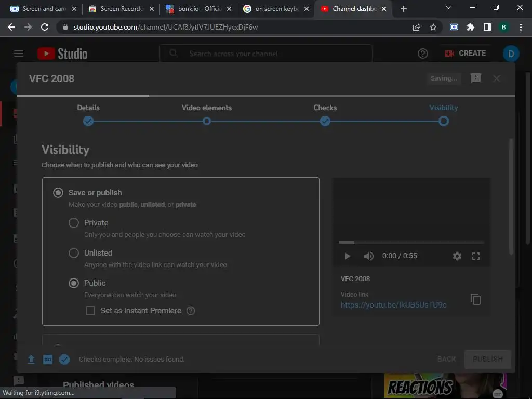Image resolution: width=532 pixels, height=399 pixels.
Task: Close the VFC 2008 upload dialog
Action: click(496, 79)
